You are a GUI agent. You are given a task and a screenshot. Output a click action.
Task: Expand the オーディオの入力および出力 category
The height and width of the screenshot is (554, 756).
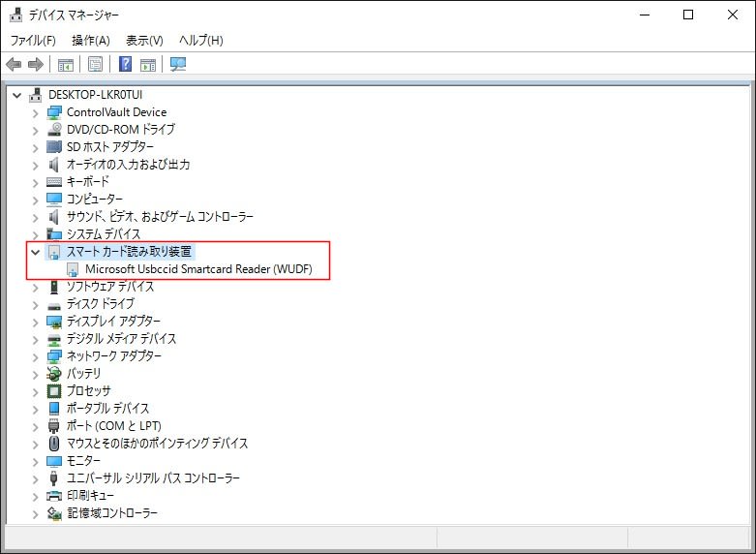[35, 165]
